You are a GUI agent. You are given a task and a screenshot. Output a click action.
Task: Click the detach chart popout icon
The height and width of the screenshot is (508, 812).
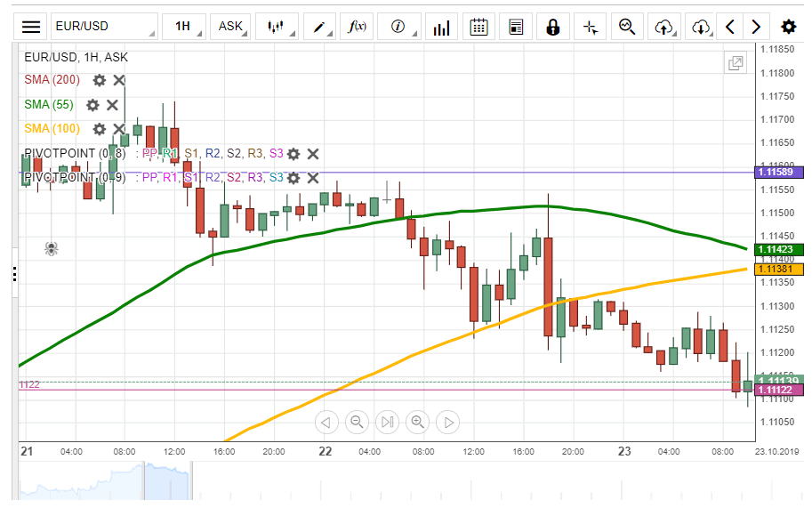point(736,63)
